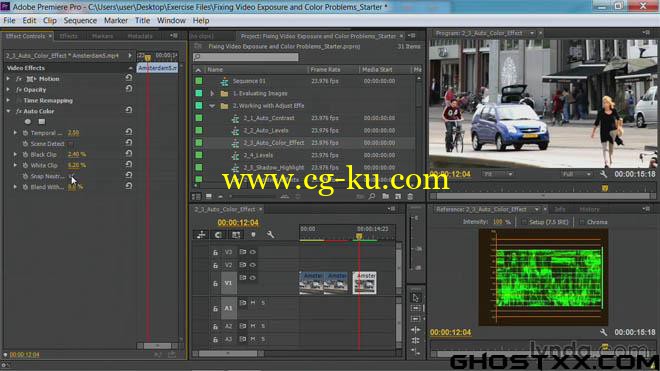Open Reference Monitor settings wrench

coord(603,332)
